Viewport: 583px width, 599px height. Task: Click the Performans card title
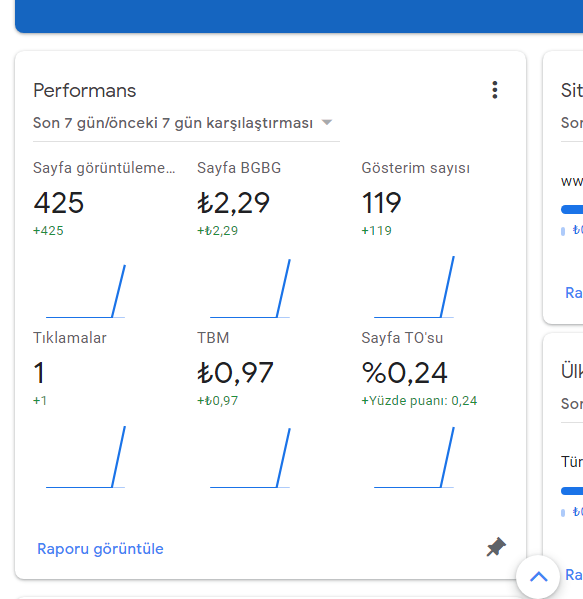pyautogui.click(x=84, y=91)
